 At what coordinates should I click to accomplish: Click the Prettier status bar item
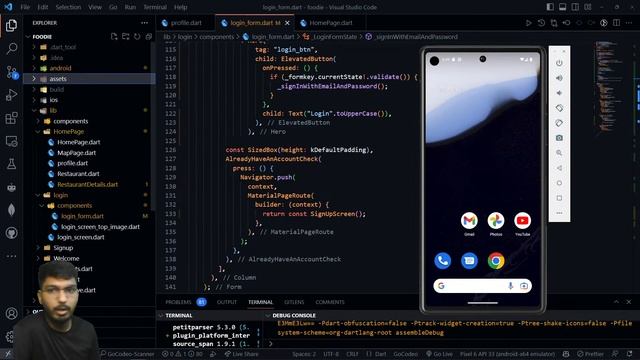pos(590,354)
